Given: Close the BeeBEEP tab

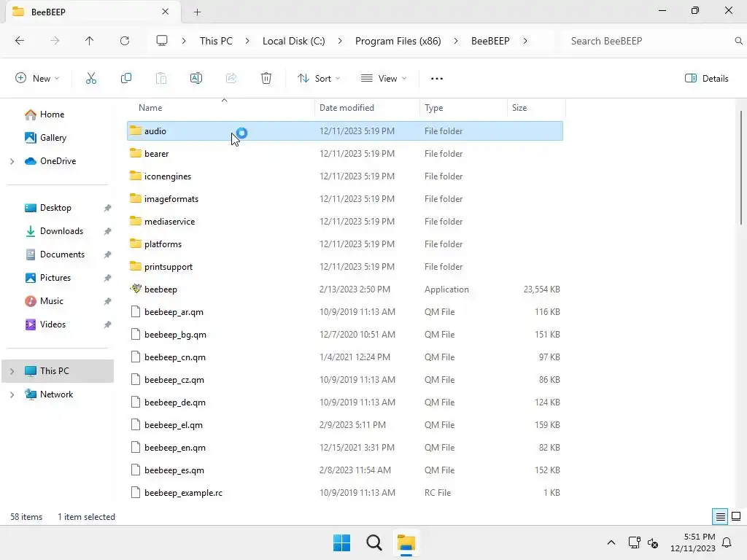Looking at the screenshot, I should pyautogui.click(x=166, y=12).
